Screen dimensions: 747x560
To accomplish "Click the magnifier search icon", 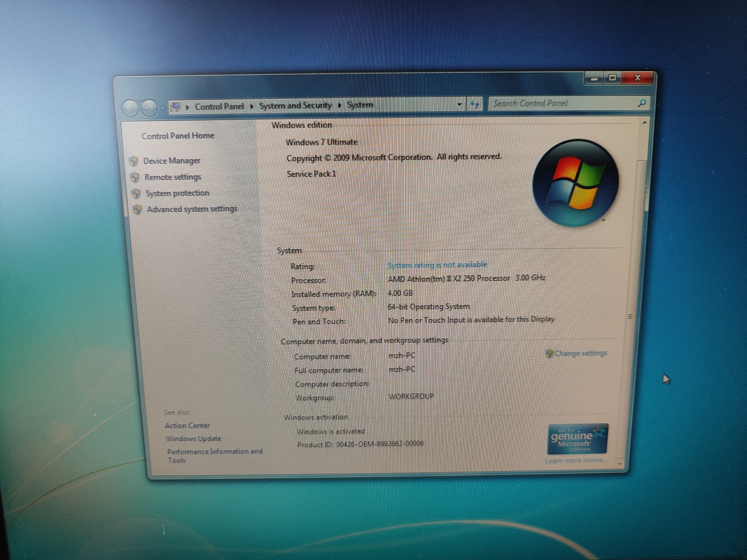I will [x=642, y=103].
